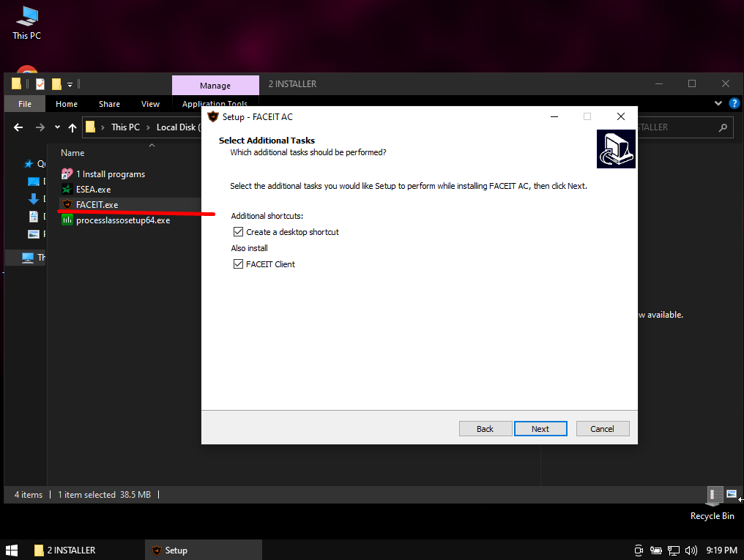Collapse the ribbon with chevron

click(718, 103)
